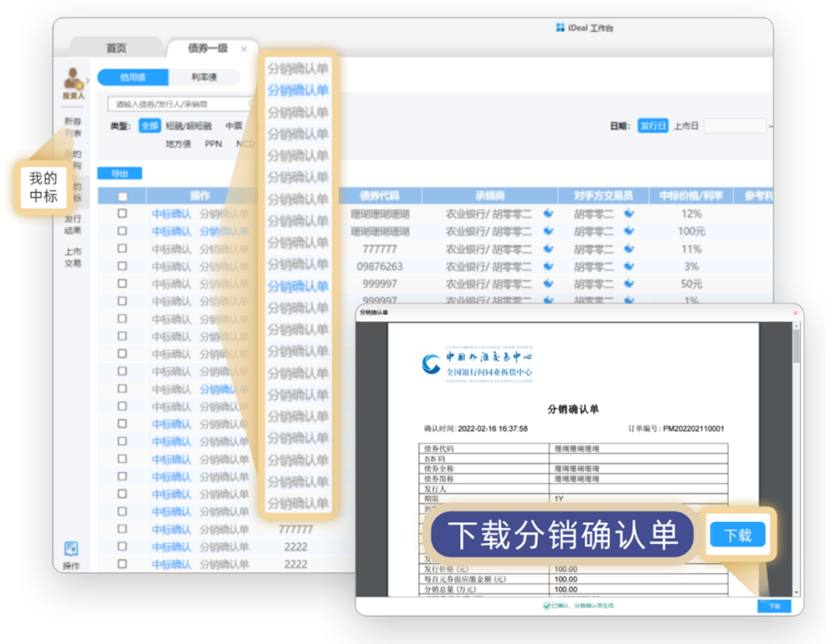Viewport: 825px width, 644px height.
Task: Click the 操作 column header
Action: (200, 195)
